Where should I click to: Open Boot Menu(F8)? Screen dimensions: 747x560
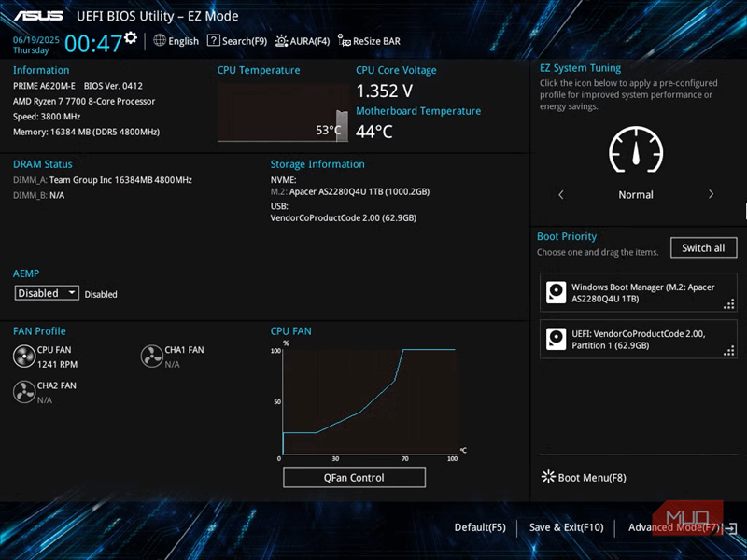[584, 478]
